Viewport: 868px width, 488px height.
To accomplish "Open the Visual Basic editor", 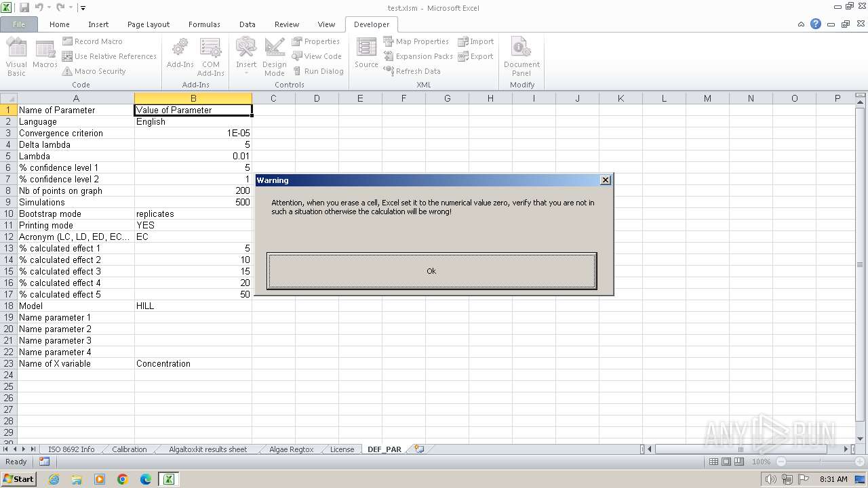I will [16, 57].
